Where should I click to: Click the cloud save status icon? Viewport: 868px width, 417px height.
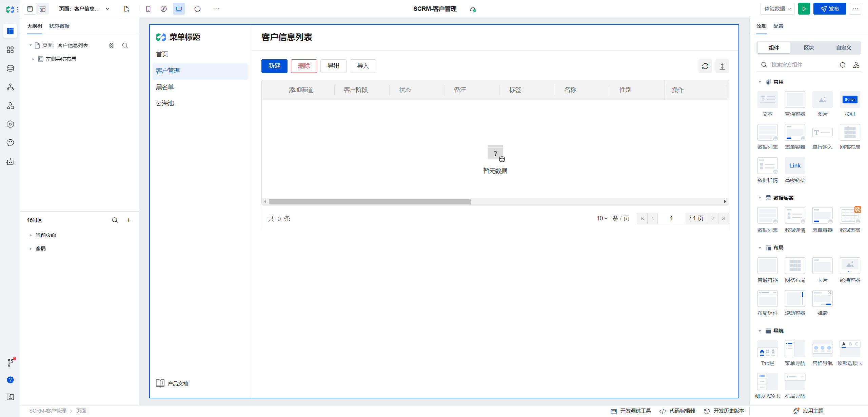473,9
